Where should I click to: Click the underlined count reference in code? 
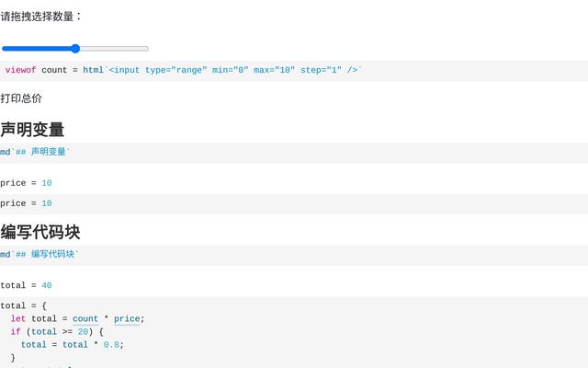[x=85, y=319]
